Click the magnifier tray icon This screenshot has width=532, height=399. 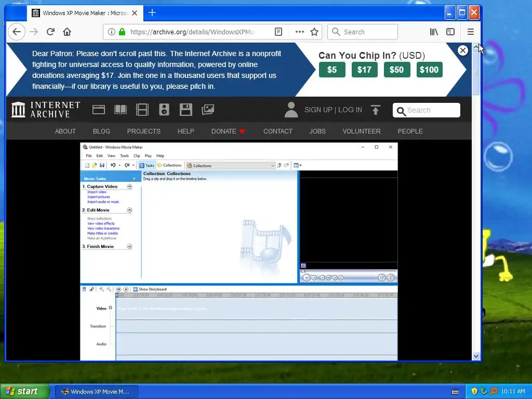(494, 392)
